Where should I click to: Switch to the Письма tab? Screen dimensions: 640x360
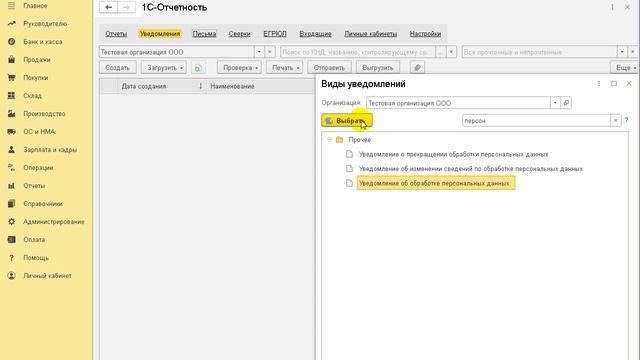pos(204,34)
